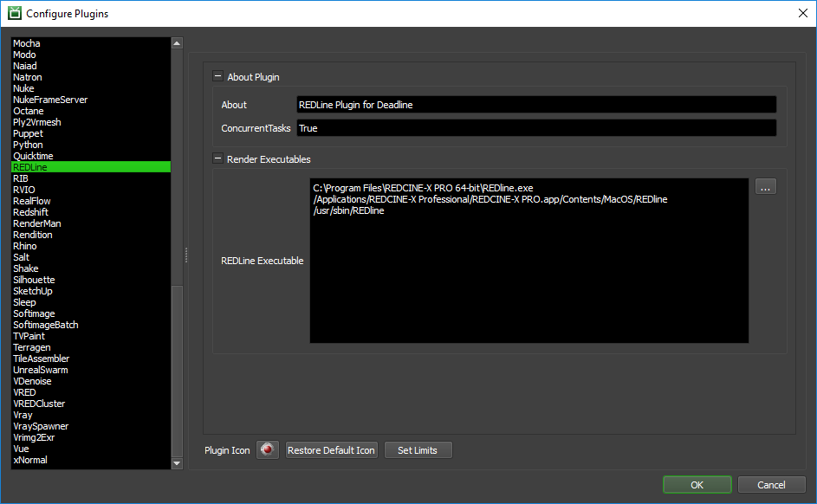Select Quicktime in the plugin list

[91, 156]
